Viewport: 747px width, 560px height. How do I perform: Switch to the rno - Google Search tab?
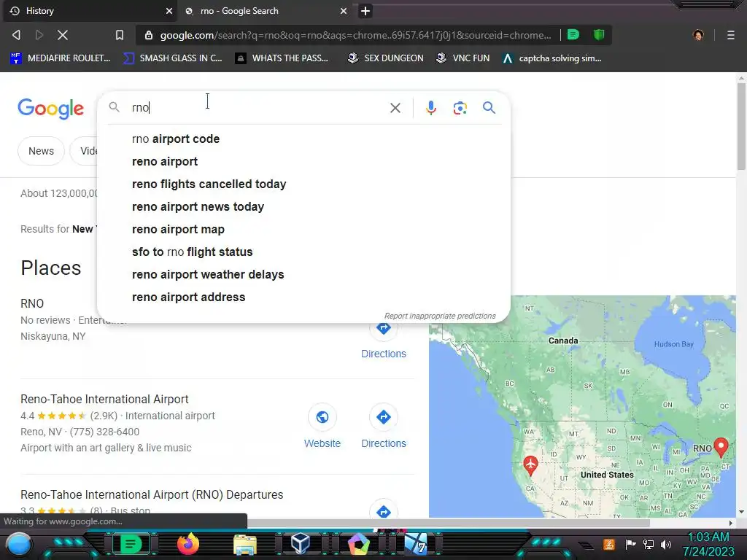pos(264,11)
